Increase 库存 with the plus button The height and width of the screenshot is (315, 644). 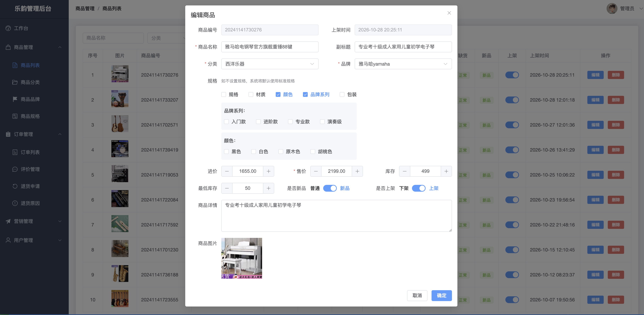coord(446,171)
